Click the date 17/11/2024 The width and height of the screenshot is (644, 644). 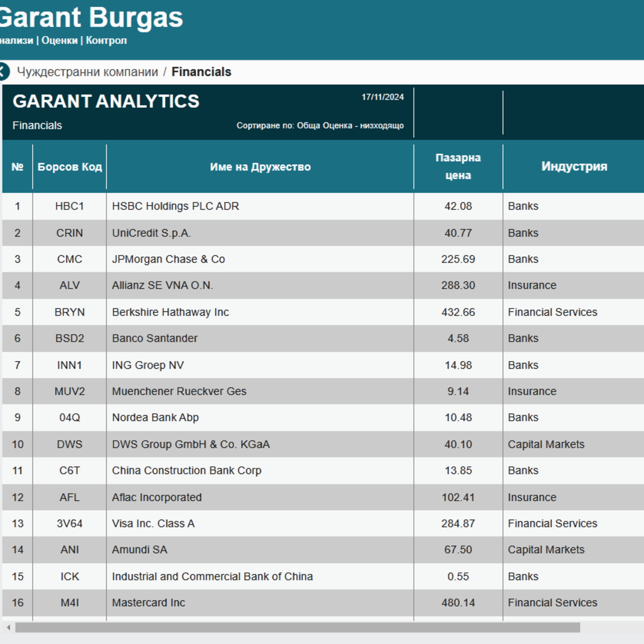383,97
